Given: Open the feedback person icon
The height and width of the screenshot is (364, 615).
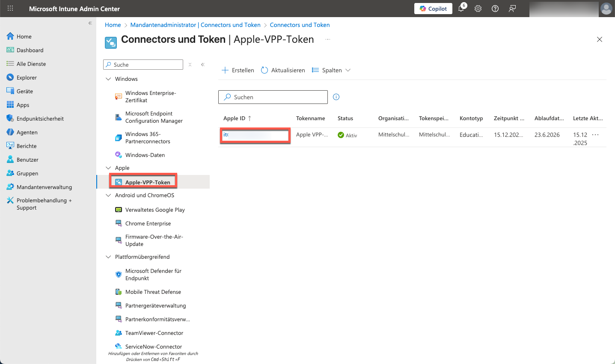Looking at the screenshot, I should click(x=512, y=9).
